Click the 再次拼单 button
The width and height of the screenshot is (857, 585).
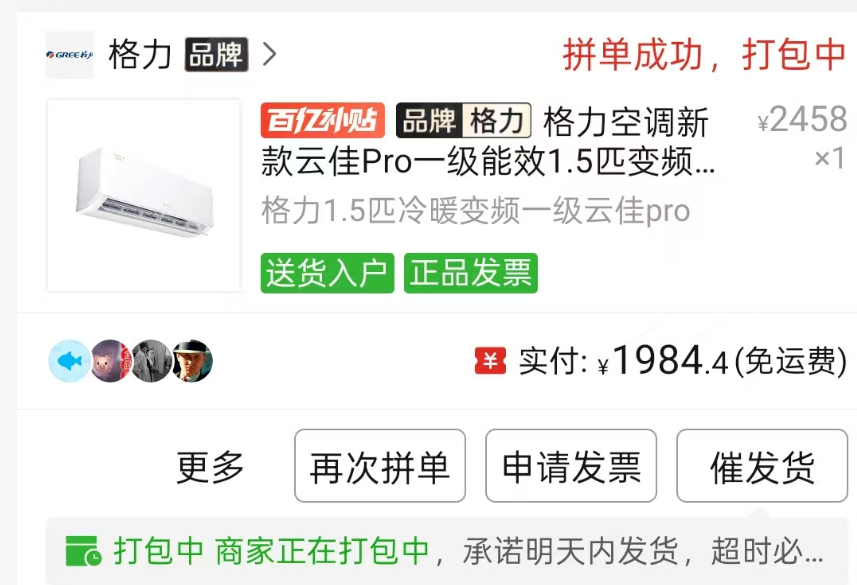380,466
